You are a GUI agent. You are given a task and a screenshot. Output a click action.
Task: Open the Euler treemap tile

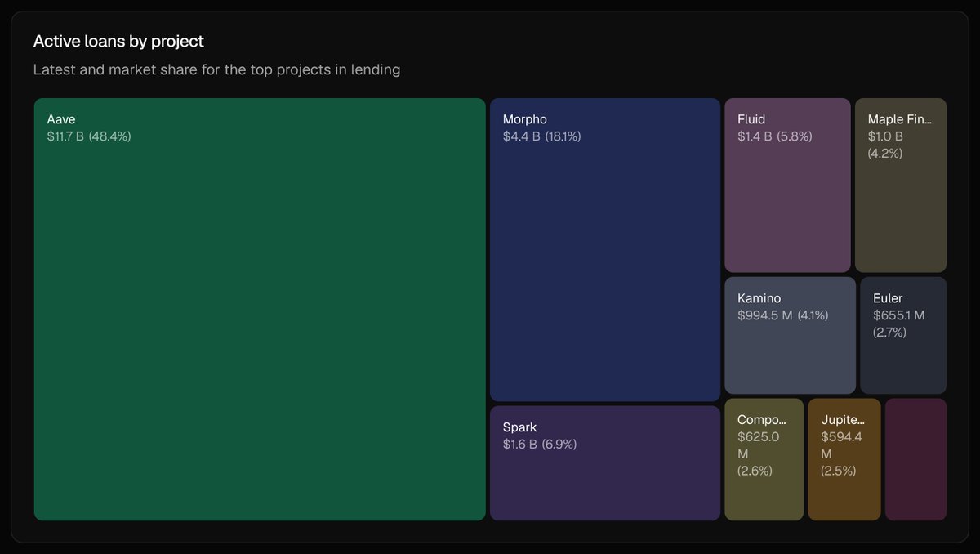903,335
